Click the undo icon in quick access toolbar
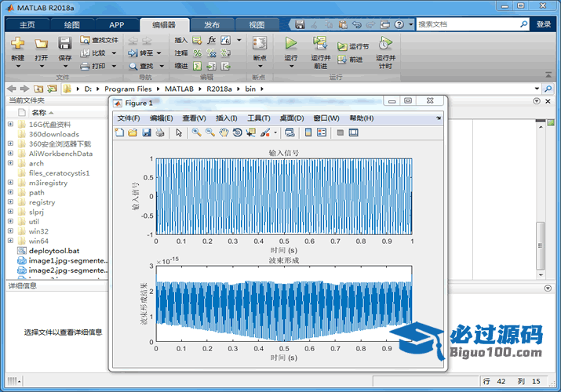 (x=357, y=24)
